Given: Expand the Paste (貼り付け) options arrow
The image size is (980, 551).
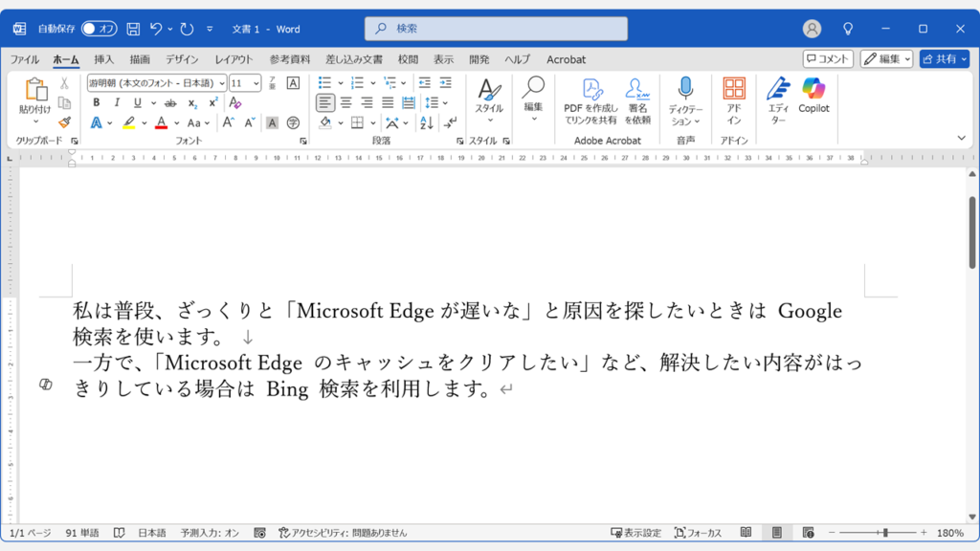Looking at the screenshot, I should tap(35, 121).
